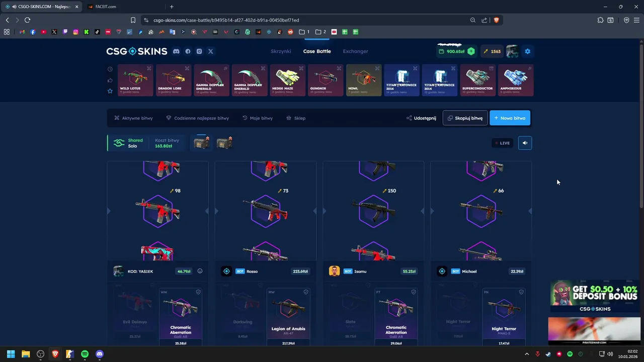Click the Udostępnij share button
The height and width of the screenshot is (362, 644).
coord(422,118)
